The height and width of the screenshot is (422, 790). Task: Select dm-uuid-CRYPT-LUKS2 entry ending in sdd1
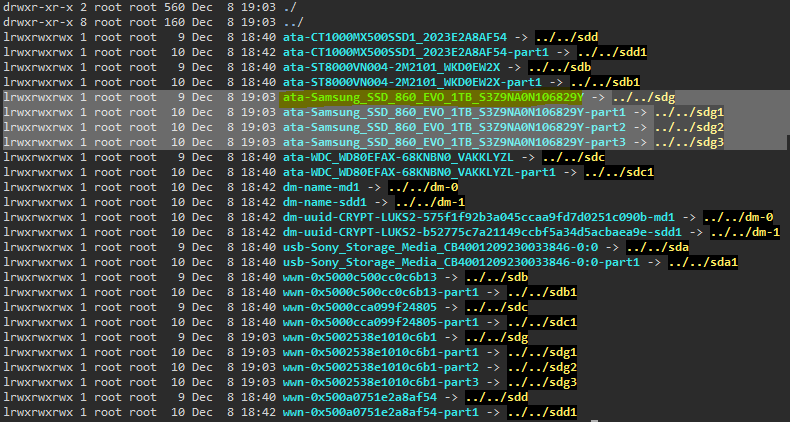pyautogui.click(x=482, y=232)
